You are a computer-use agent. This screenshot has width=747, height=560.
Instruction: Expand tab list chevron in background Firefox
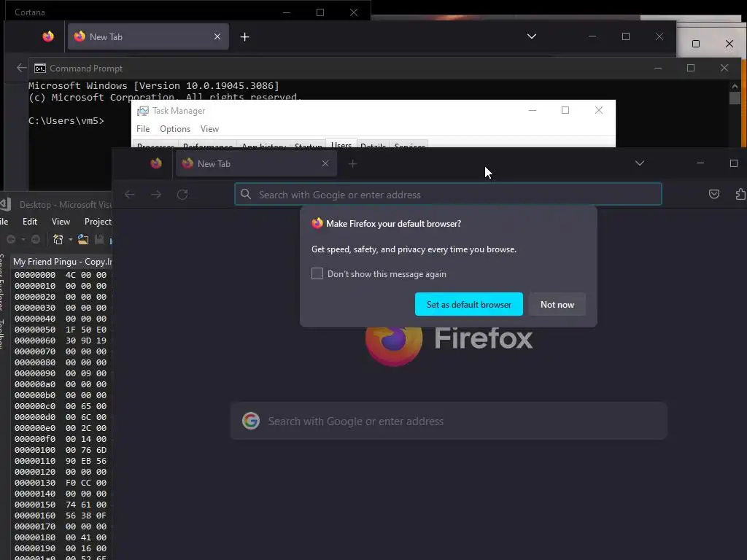[532, 36]
